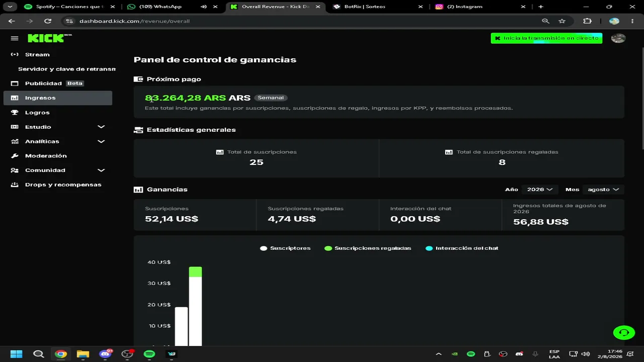Image resolution: width=644 pixels, height=362 pixels.
Task: Open the Chrome three-dot menu
Action: pos(632,21)
